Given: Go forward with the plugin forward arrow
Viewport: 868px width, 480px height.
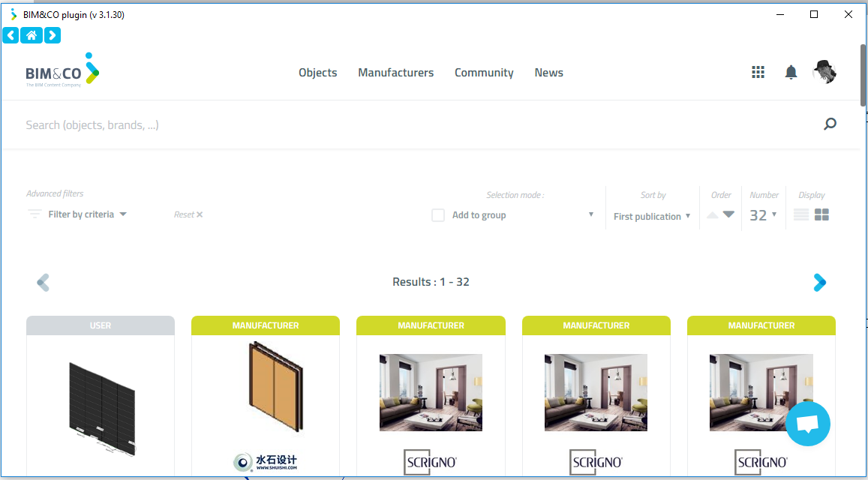Looking at the screenshot, I should click(x=53, y=35).
